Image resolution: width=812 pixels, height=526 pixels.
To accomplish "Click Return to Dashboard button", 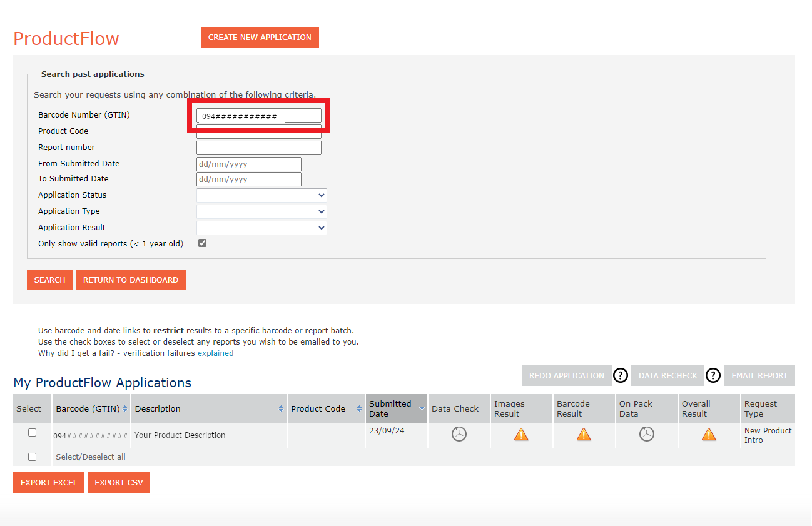I will point(131,280).
